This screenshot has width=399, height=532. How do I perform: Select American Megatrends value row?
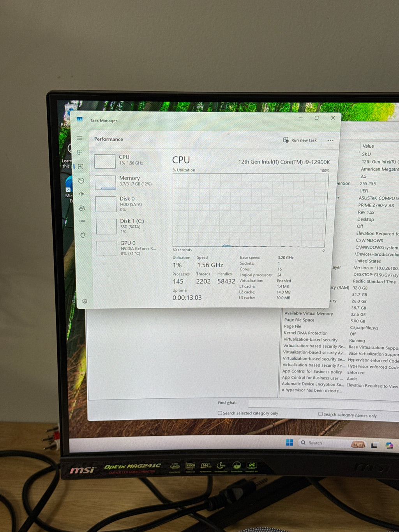coord(380,169)
